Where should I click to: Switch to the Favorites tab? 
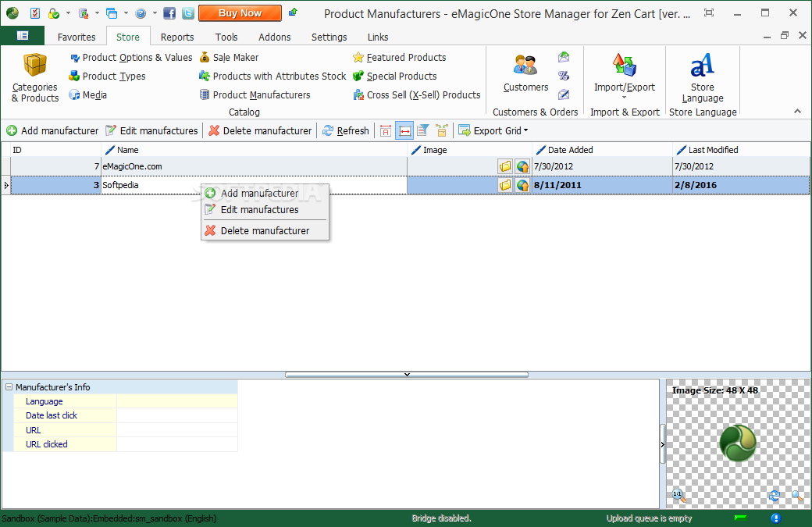pos(77,37)
